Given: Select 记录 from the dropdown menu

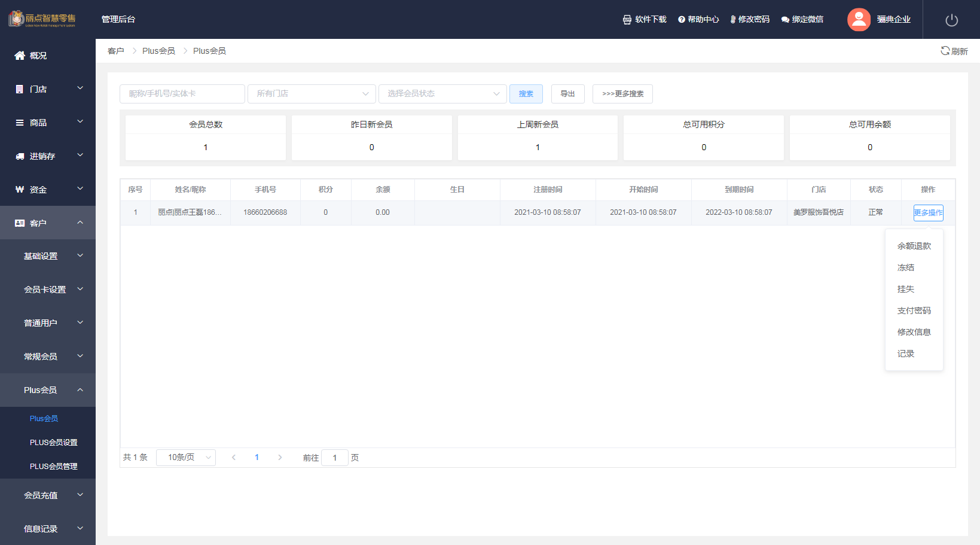Looking at the screenshot, I should pos(914,354).
